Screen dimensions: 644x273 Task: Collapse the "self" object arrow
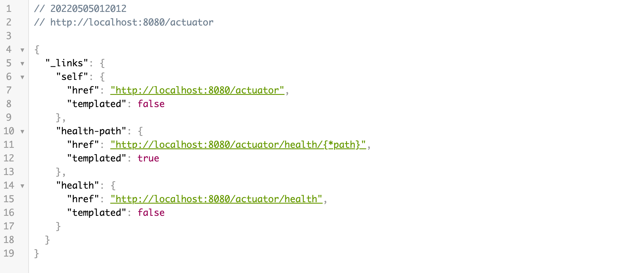[x=22, y=77]
